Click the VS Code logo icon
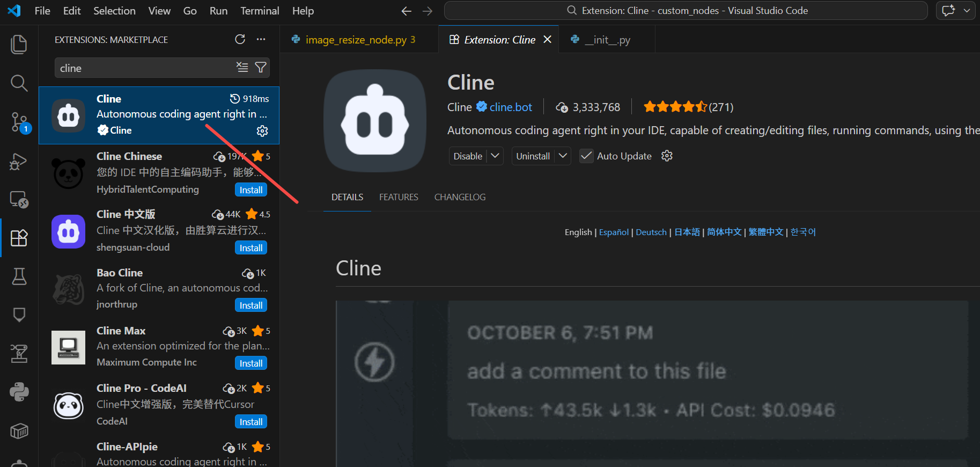This screenshot has width=980, height=467. click(14, 11)
